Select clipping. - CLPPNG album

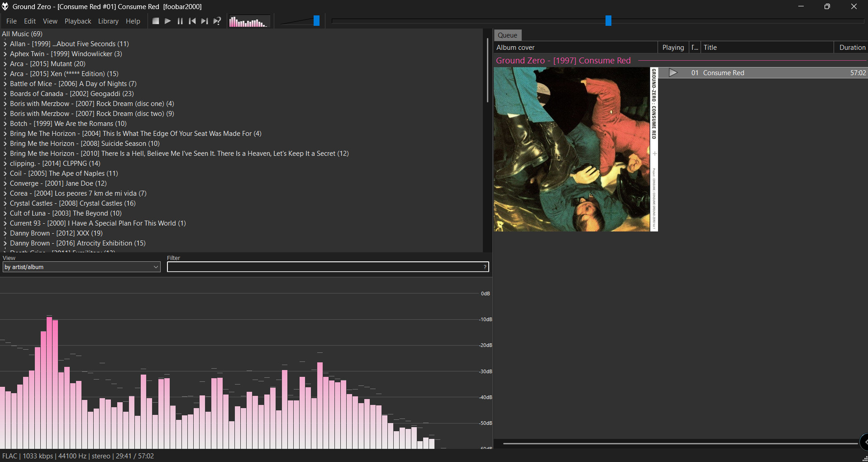coord(55,164)
